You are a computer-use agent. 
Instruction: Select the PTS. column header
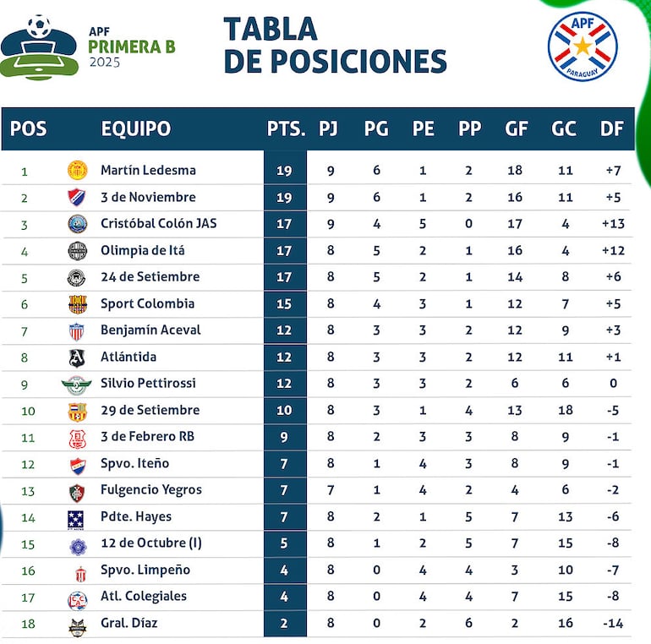pyautogui.click(x=286, y=129)
